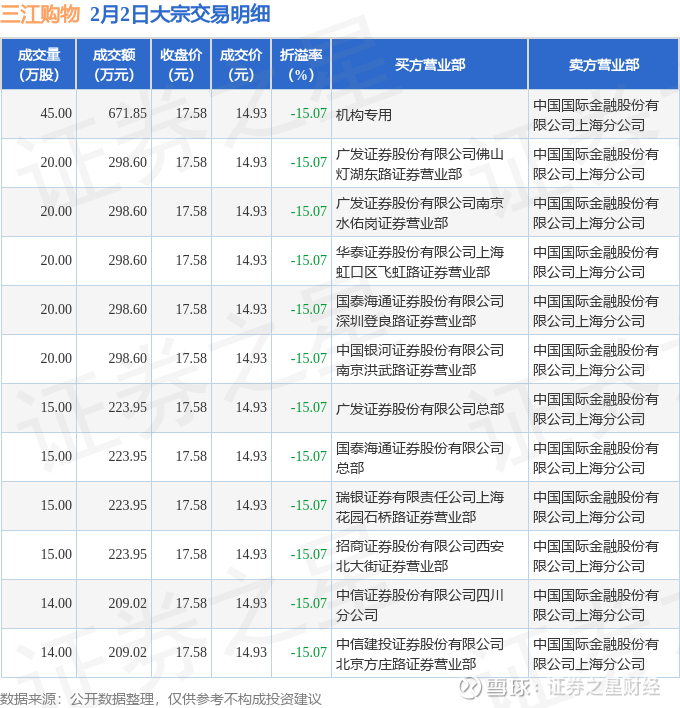Select the 中信建投证券北京方庄路营业部 buyer cell
680x708 pixels.
(430, 653)
